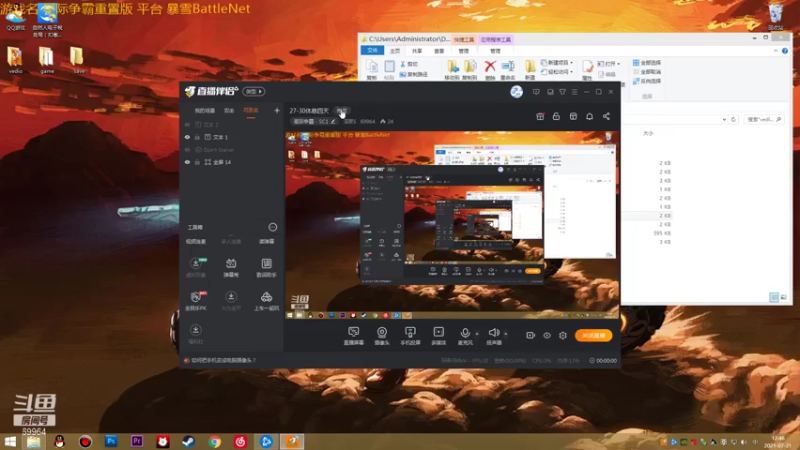Open the message feedback icon in title bar
This screenshot has height=450, width=800.
pos(536,92)
